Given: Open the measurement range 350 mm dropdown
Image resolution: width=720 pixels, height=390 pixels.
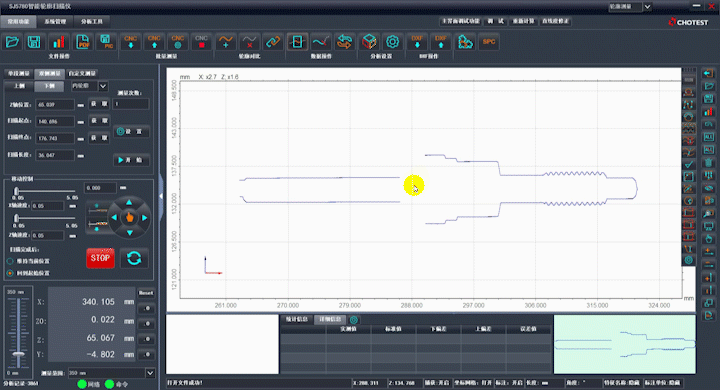Looking at the screenshot, I should click(x=150, y=373).
